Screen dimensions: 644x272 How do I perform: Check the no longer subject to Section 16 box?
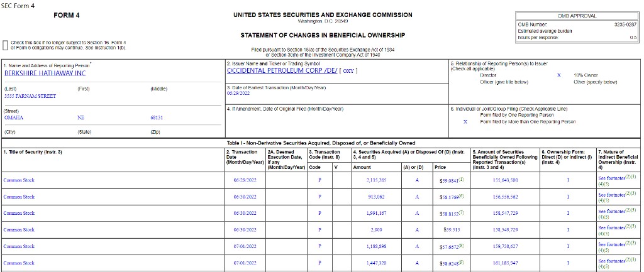click(x=6, y=44)
